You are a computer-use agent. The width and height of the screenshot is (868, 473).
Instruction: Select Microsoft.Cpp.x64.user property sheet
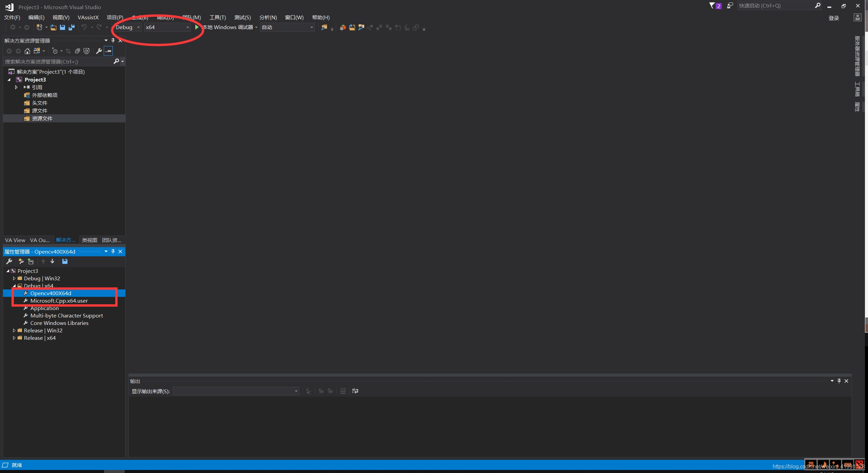(59, 301)
